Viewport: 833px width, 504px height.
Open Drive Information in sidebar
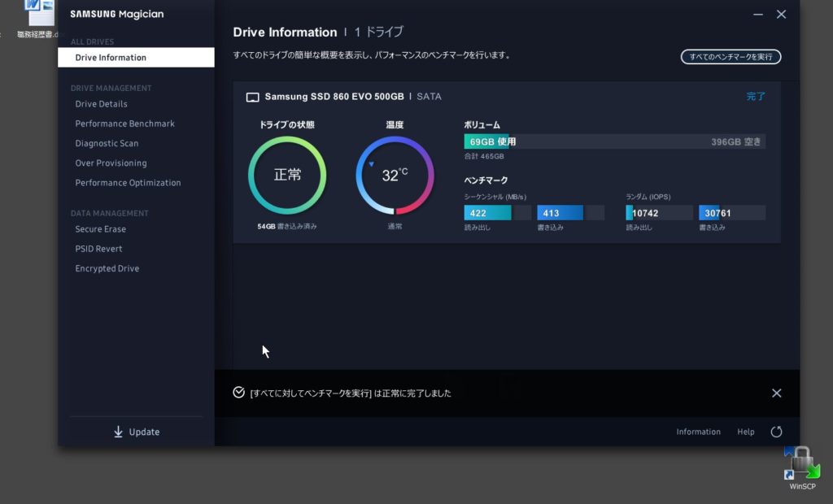[136, 58]
